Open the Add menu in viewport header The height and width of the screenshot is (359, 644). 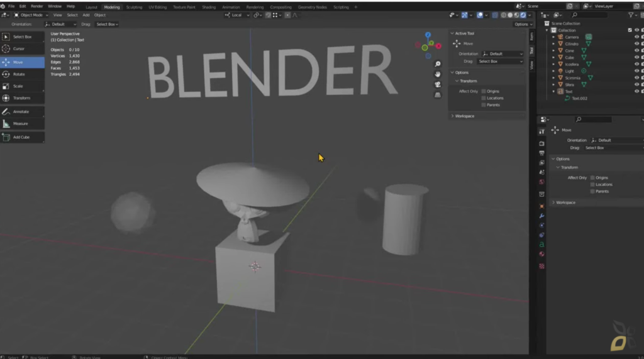[x=86, y=15]
